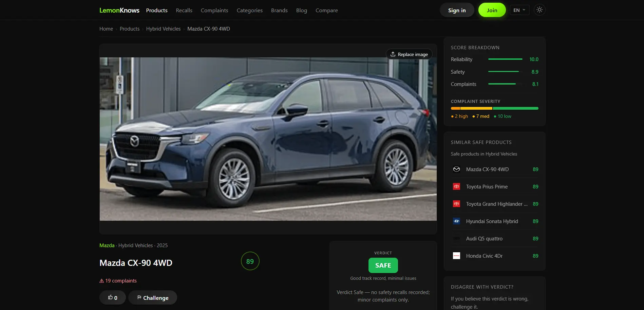Open the Compare menu item
This screenshot has width=644, height=310.
[x=326, y=10]
